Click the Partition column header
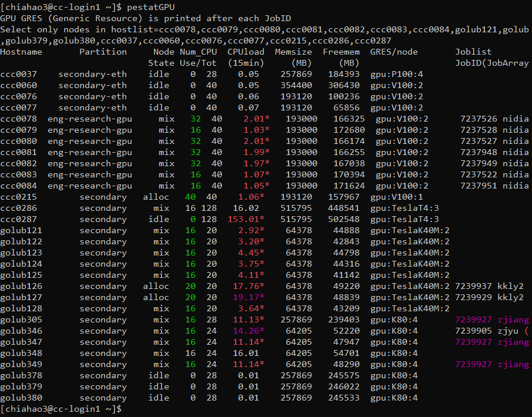Viewport: 532px width, 417px height. coord(103,51)
